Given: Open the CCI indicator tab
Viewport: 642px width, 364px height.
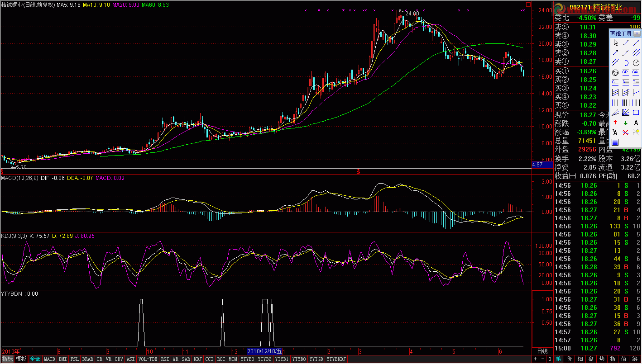Looking at the screenshot, I should click(x=209, y=359).
